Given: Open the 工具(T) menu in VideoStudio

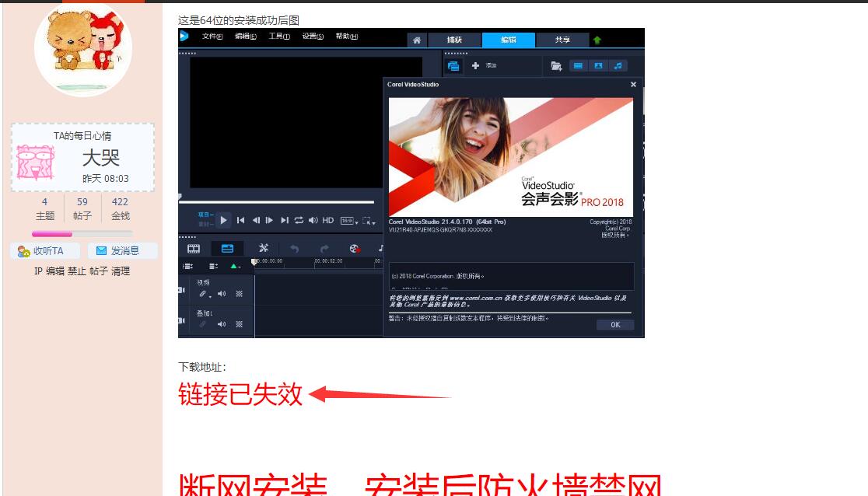Looking at the screenshot, I should coord(279,37).
